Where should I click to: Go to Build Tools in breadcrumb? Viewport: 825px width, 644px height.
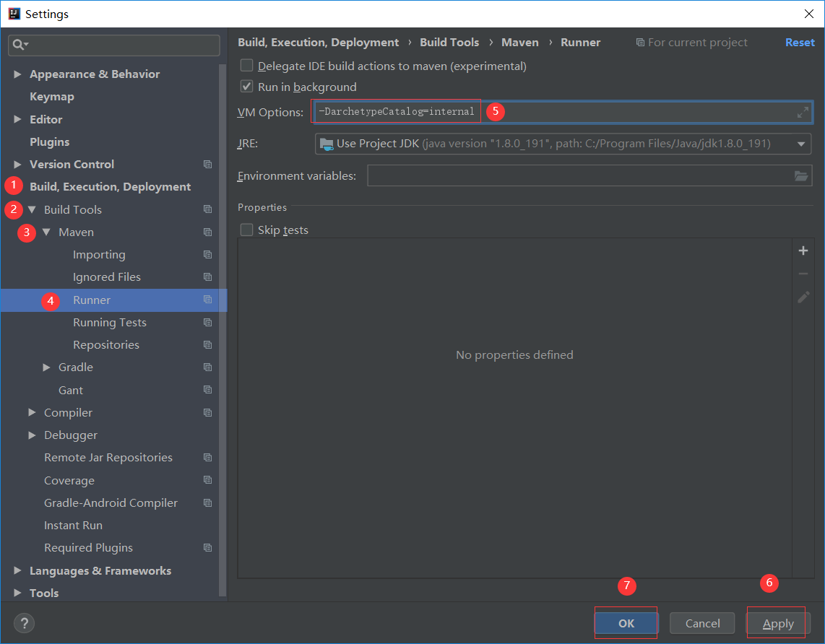449,43
